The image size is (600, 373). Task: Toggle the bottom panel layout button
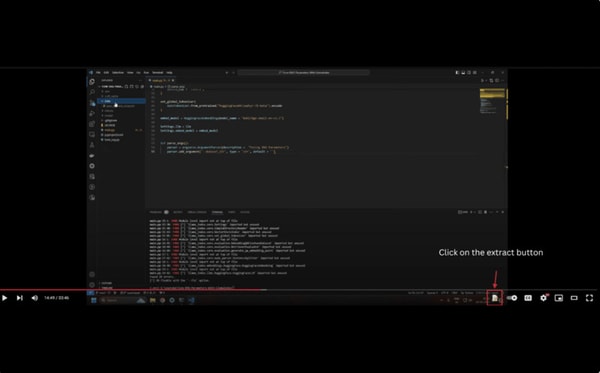click(463, 72)
